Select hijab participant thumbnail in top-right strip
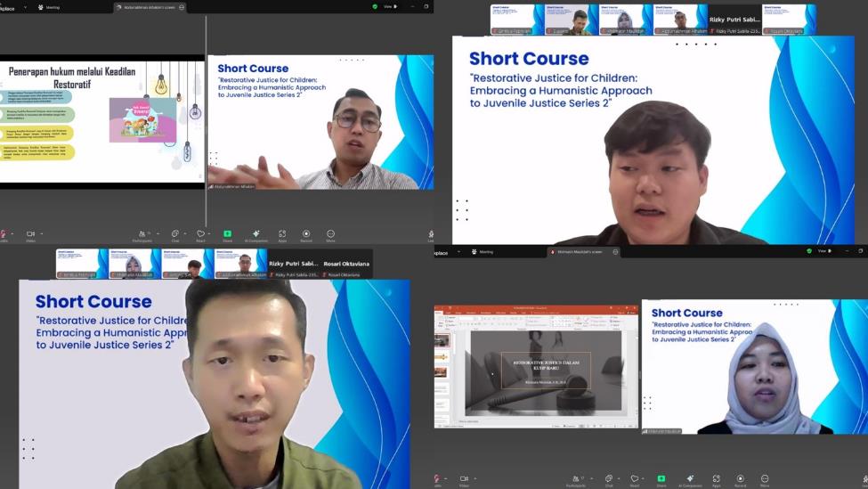The height and width of the screenshot is (489, 868). (626, 20)
